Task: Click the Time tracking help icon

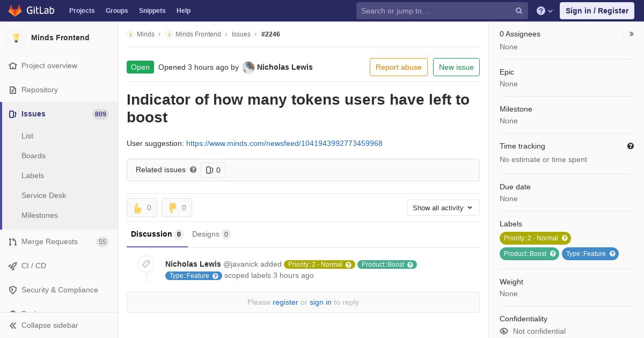Action: (631, 146)
